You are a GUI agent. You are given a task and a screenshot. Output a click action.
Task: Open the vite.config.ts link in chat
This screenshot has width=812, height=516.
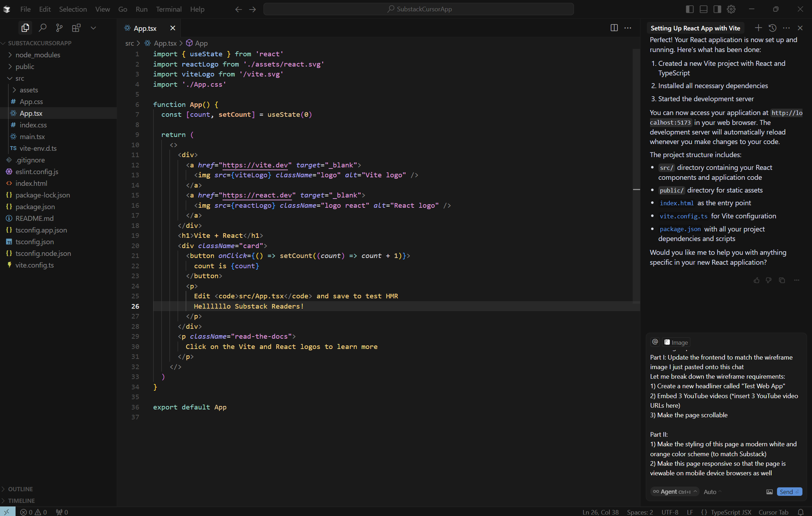(683, 216)
